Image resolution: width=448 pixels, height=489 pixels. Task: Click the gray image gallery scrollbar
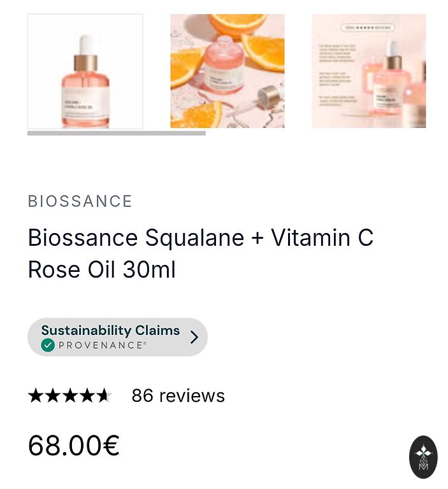point(117,133)
